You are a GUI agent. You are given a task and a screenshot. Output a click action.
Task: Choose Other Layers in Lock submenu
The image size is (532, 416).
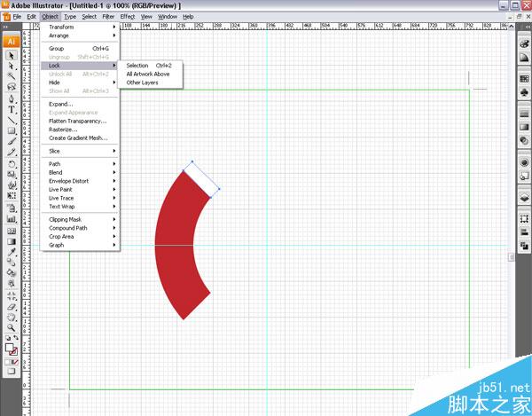point(150,82)
